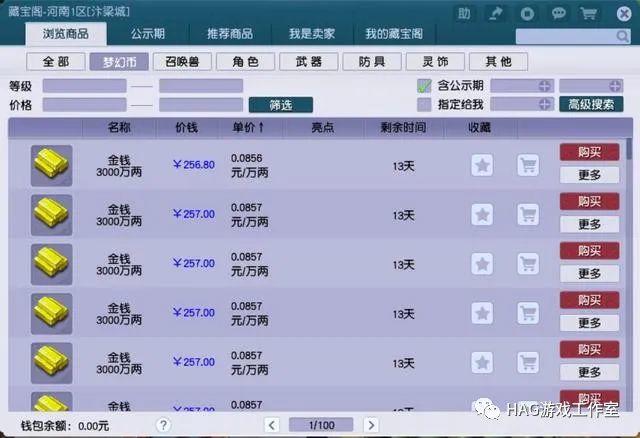Go to previous page with left arrow
Screen dimensions: 640x438
coord(272,425)
